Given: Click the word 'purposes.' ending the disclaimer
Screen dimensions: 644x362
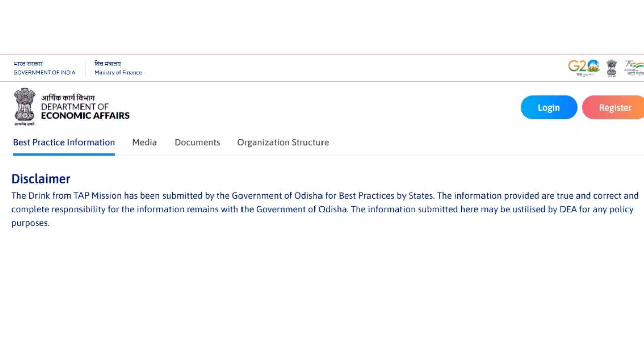Looking at the screenshot, I should 30,223.
